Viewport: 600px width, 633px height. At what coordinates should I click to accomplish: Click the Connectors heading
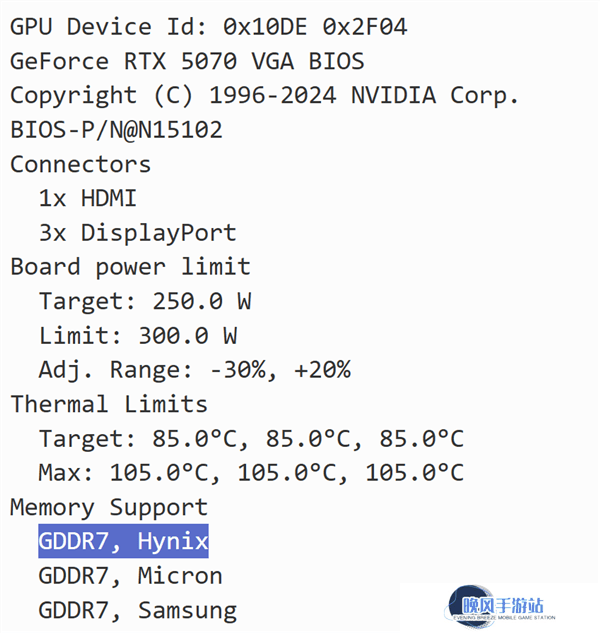80,165
